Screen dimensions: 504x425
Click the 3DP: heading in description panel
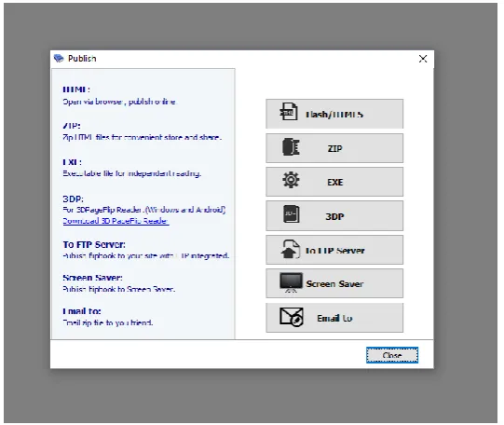(x=73, y=199)
